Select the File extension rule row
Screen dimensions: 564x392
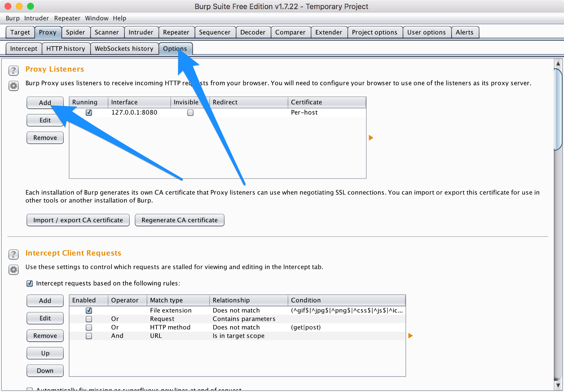click(237, 311)
